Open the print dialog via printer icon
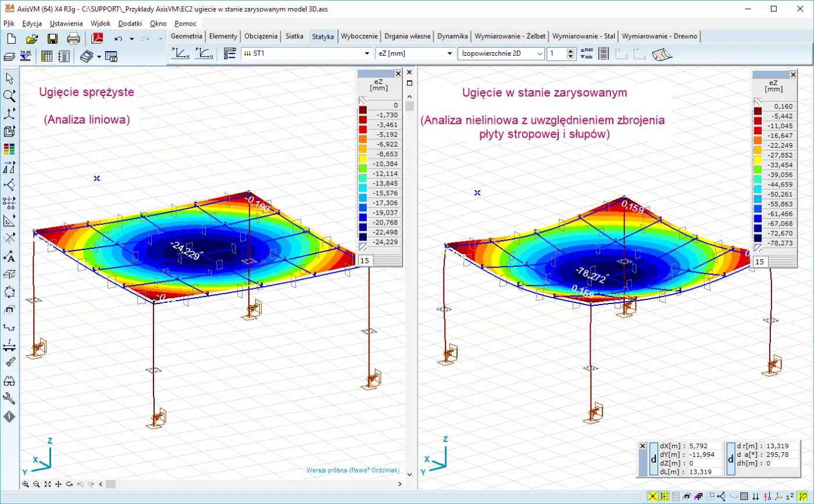The image size is (814, 504). click(x=73, y=39)
